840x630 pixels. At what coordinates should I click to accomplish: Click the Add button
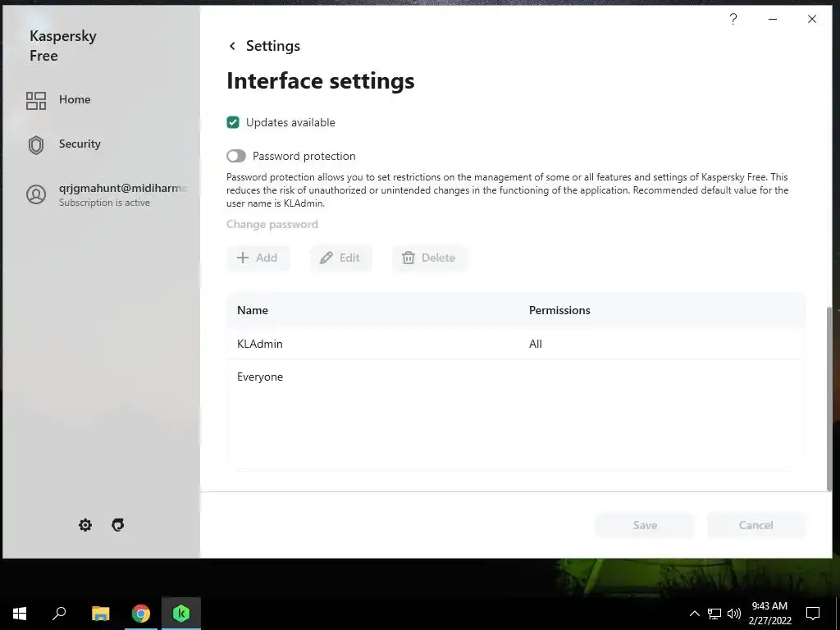(x=258, y=258)
